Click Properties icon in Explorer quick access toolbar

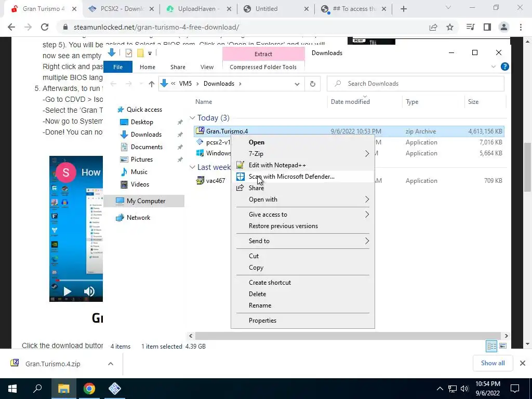[x=129, y=53]
